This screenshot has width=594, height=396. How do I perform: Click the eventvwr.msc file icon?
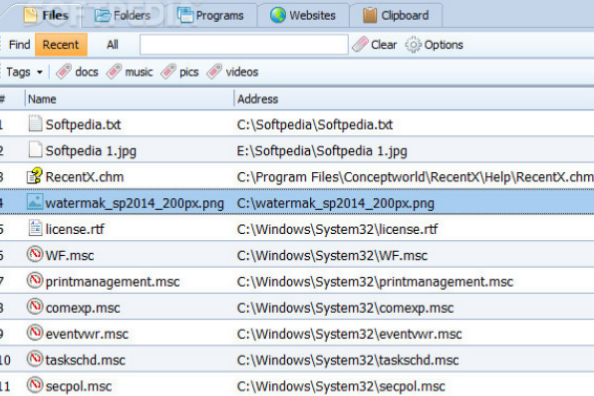(35, 333)
